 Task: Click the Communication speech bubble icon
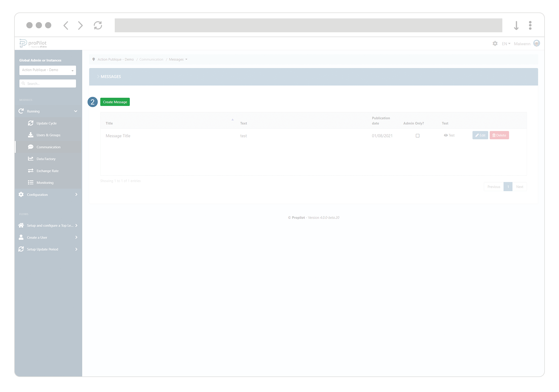[x=31, y=147]
